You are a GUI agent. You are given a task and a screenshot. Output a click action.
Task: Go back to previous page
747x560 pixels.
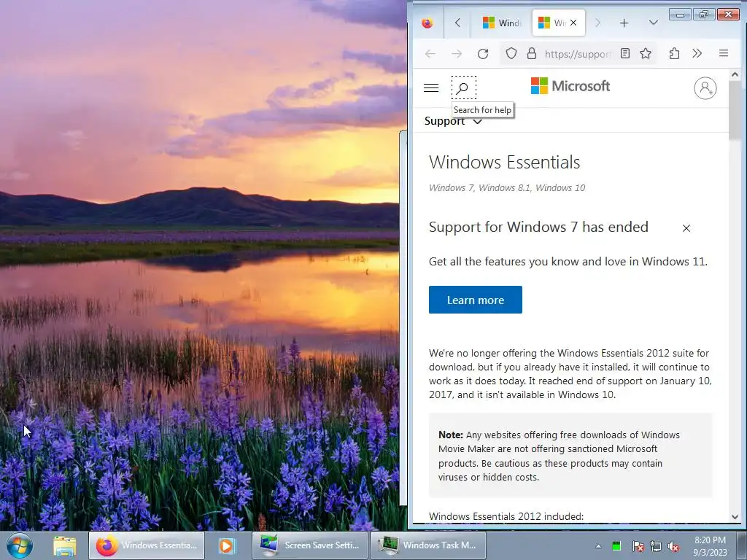(430, 54)
